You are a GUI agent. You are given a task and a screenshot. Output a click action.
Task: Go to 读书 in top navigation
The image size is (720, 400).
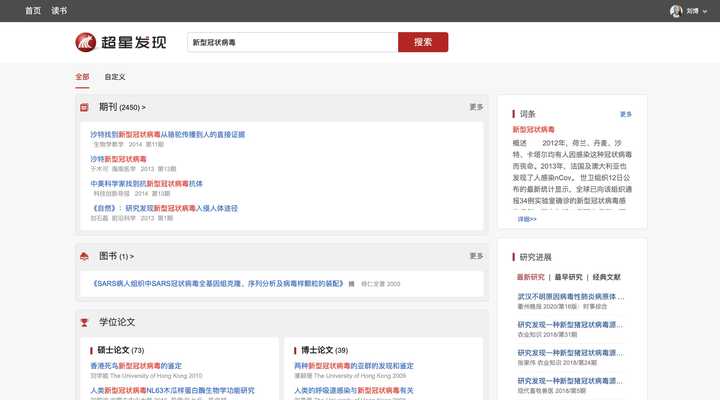pyautogui.click(x=60, y=11)
